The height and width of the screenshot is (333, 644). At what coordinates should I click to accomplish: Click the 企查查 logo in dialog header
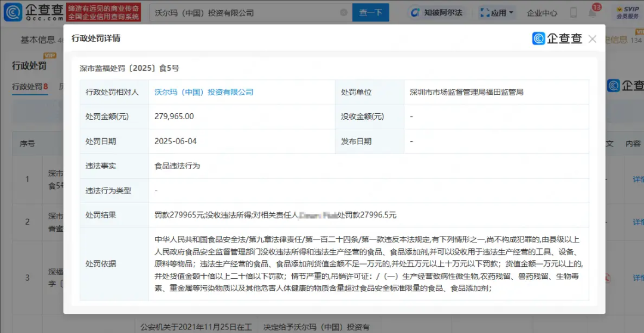coord(558,39)
